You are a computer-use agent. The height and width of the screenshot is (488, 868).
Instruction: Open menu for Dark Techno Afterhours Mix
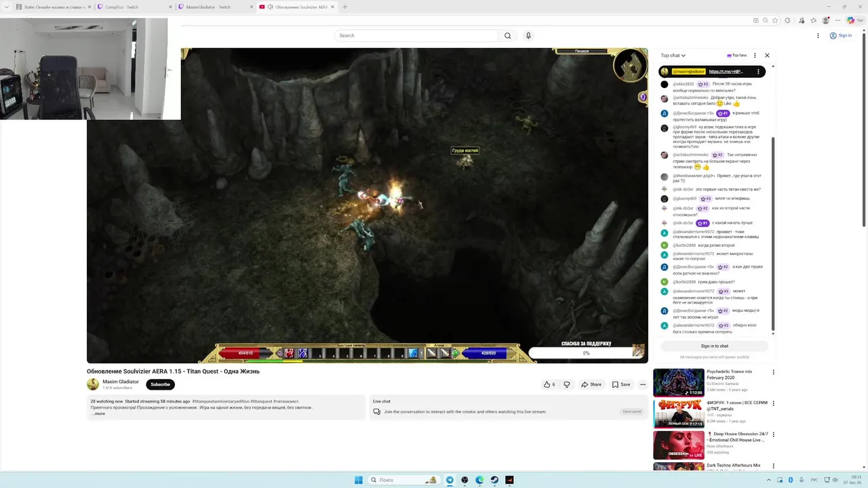click(x=773, y=466)
